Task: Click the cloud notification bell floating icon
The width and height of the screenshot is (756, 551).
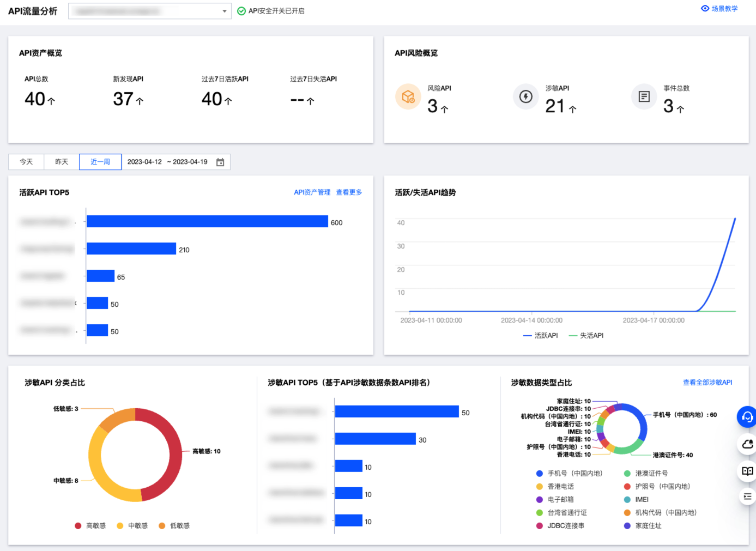Action: (x=747, y=444)
